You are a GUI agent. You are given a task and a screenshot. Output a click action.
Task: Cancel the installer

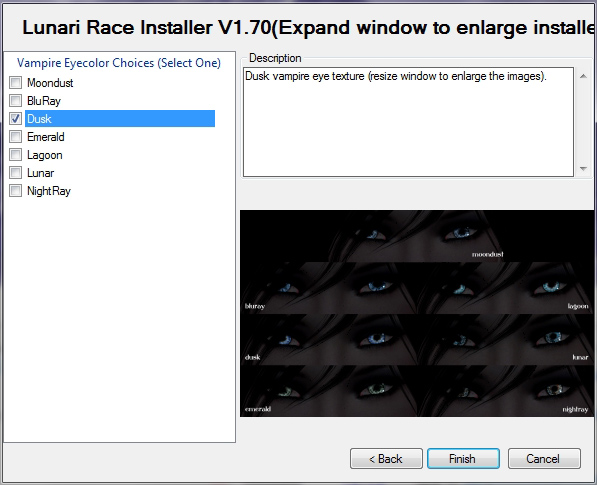click(x=544, y=458)
